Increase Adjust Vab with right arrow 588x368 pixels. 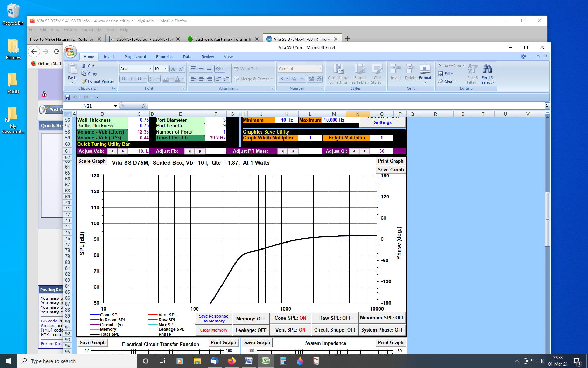pyautogui.click(x=122, y=151)
